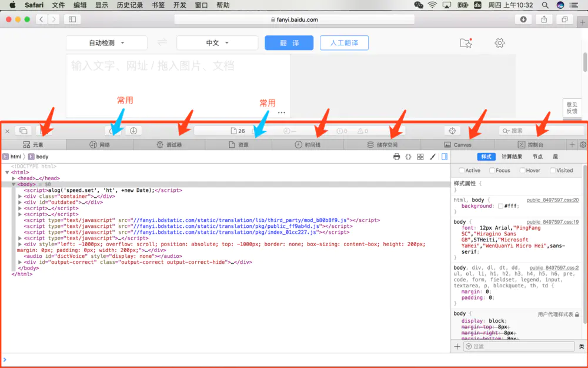Click the paint brush flashing icon
This screenshot has height=368, width=588.
click(433, 157)
